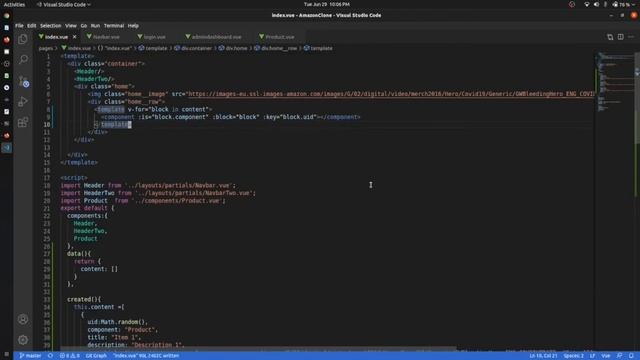Open the Help menu
Screen dimensions: 640x360
point(133,26)
